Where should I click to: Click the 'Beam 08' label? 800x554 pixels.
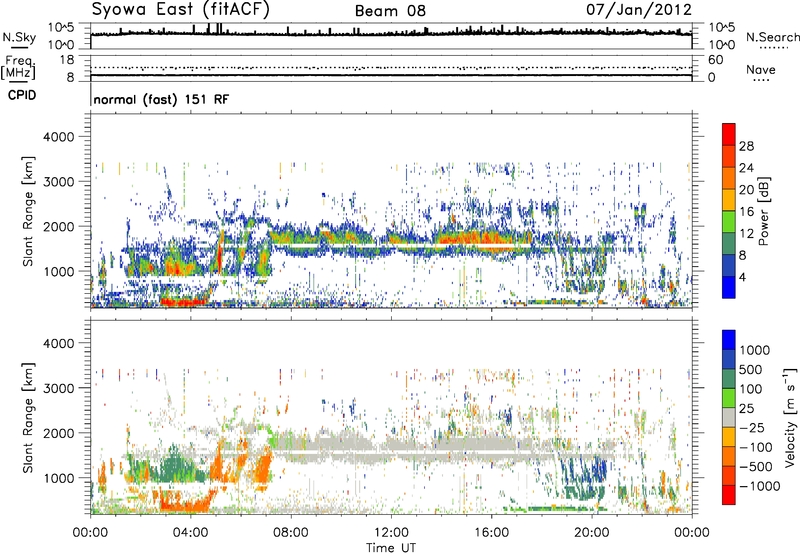click(x=390, y=11)
